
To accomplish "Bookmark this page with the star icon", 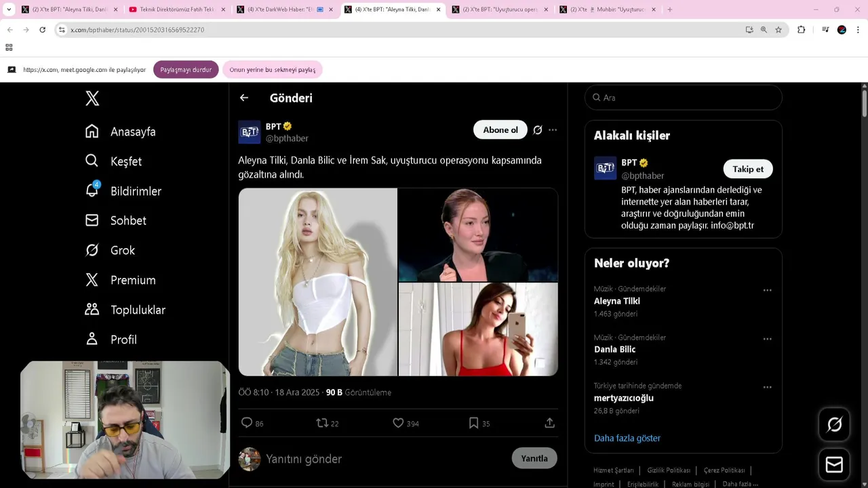I will click(778, 30).
